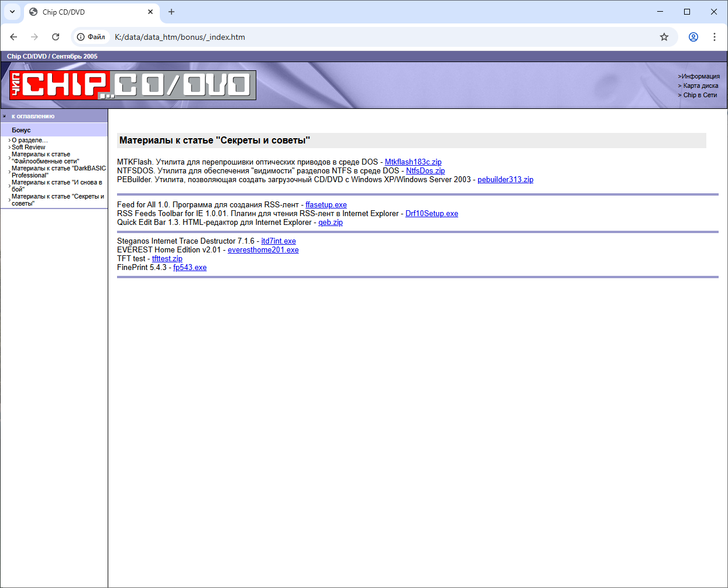Click the heading "Материалы к статье Секреты и советы"

(x=215, y=141)
